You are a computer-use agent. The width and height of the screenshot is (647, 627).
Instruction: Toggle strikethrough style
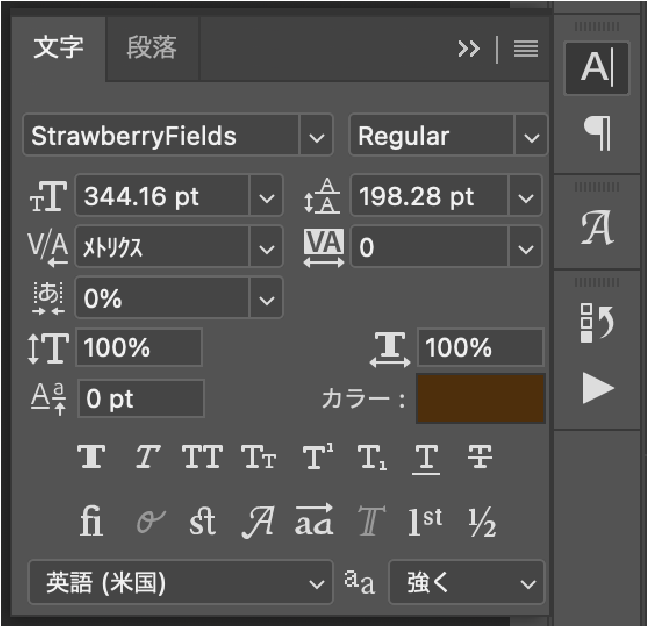coord(479,456)
